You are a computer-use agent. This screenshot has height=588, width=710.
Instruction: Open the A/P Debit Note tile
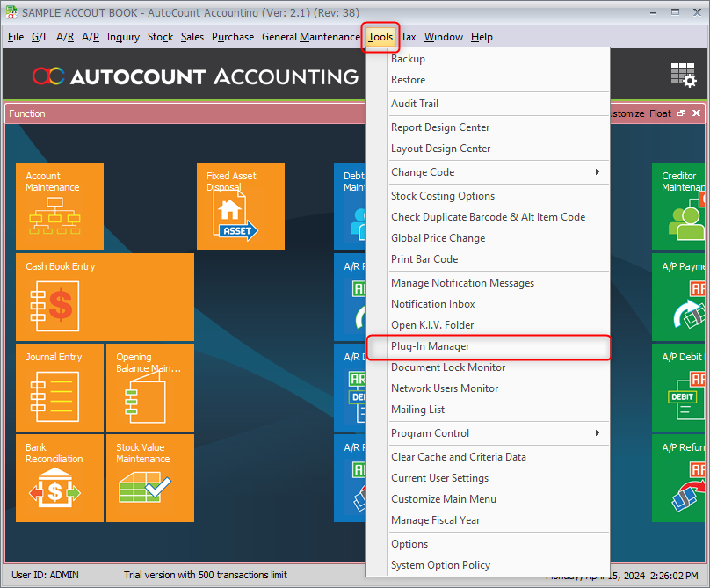pyautogui.click(x=680, y=387)
